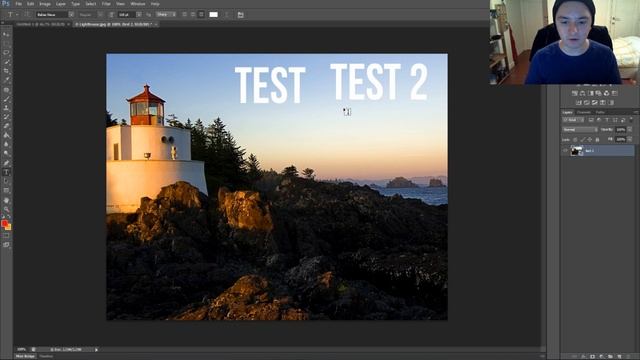Open the Filter menu
Viewport: 640px width, 360px height.
(x=106, y=4)
